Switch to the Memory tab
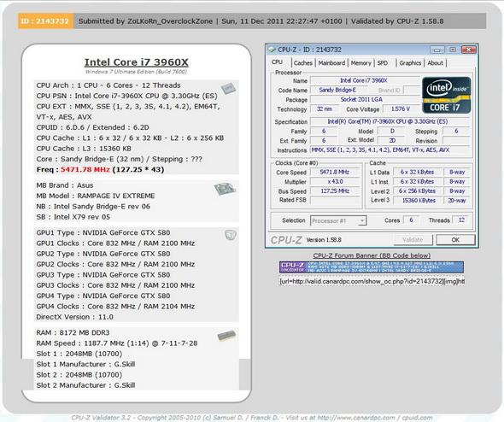Screen dimensions: 504x422 pyautogui.click(x=361, y=63)
